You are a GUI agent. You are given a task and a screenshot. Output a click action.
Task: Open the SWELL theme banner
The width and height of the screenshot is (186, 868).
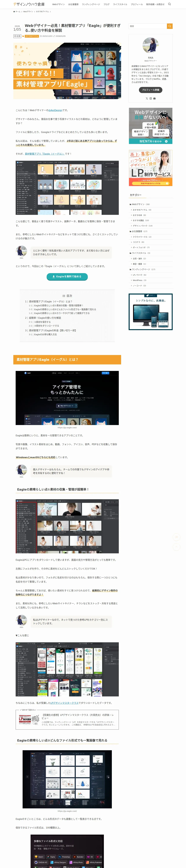[x=151, y=312]
